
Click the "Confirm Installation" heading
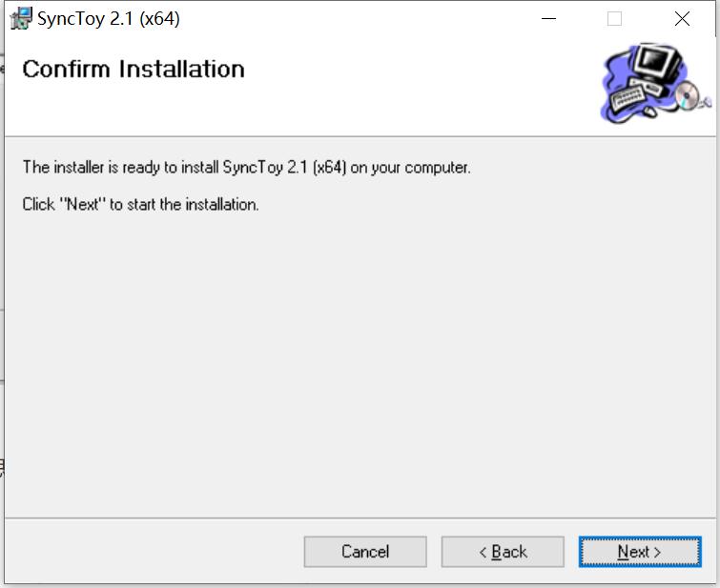[134, 69]
